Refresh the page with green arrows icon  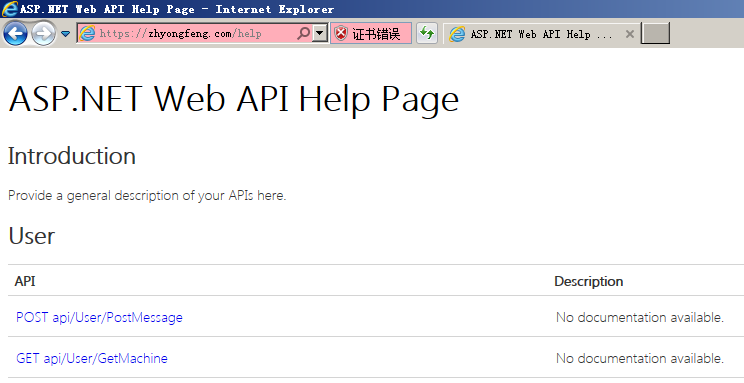coord(427,33)
